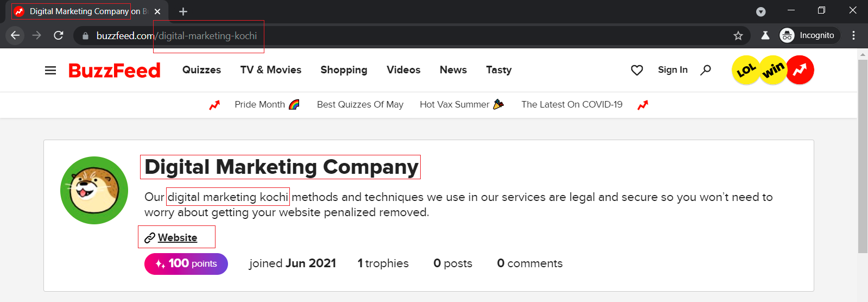Screen dimensions: 868x302
Task: Click the BuzzFeed logo
Action: [x=115, y=71]
